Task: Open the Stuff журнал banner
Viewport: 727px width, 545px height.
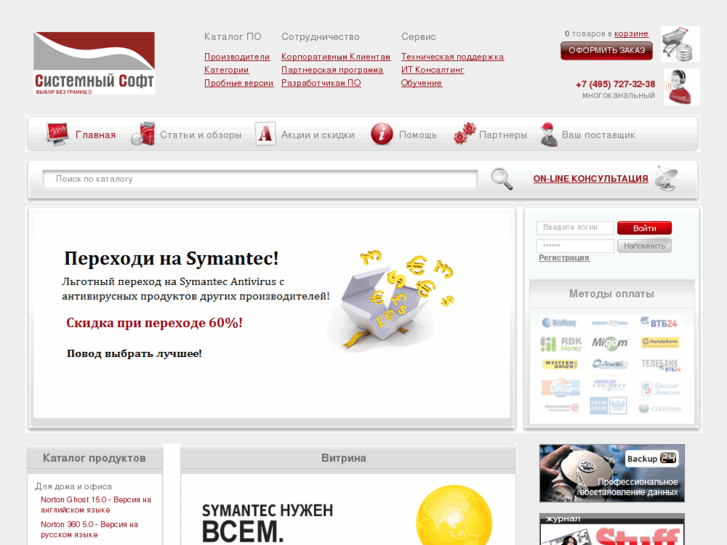Action: (x=612, y=529)
